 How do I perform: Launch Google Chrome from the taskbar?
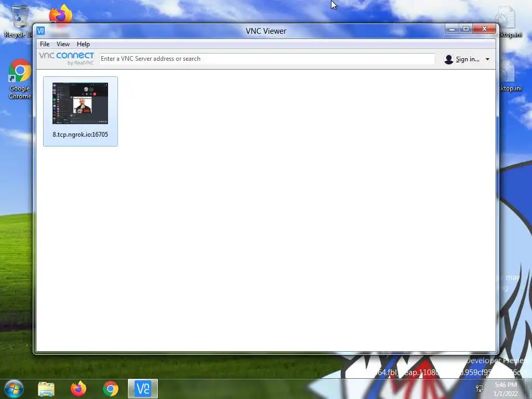tap(111, 389)
